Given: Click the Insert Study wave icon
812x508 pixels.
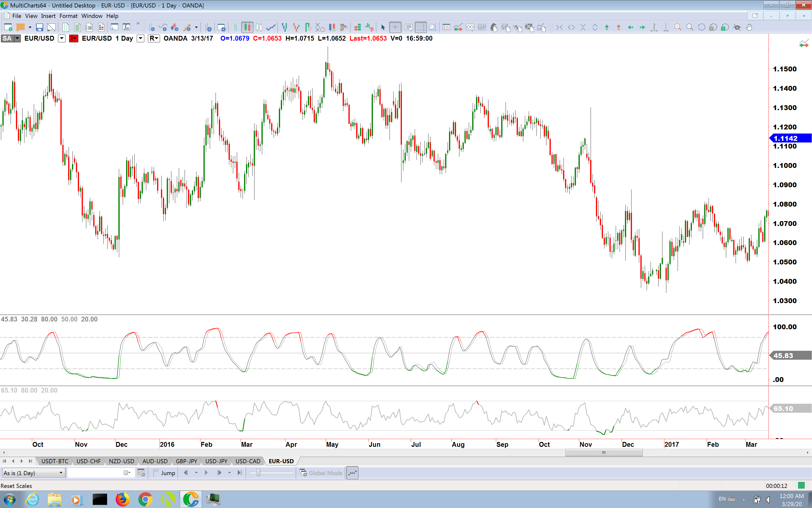Looking at the screenshot, I should (x=163, y=27).
